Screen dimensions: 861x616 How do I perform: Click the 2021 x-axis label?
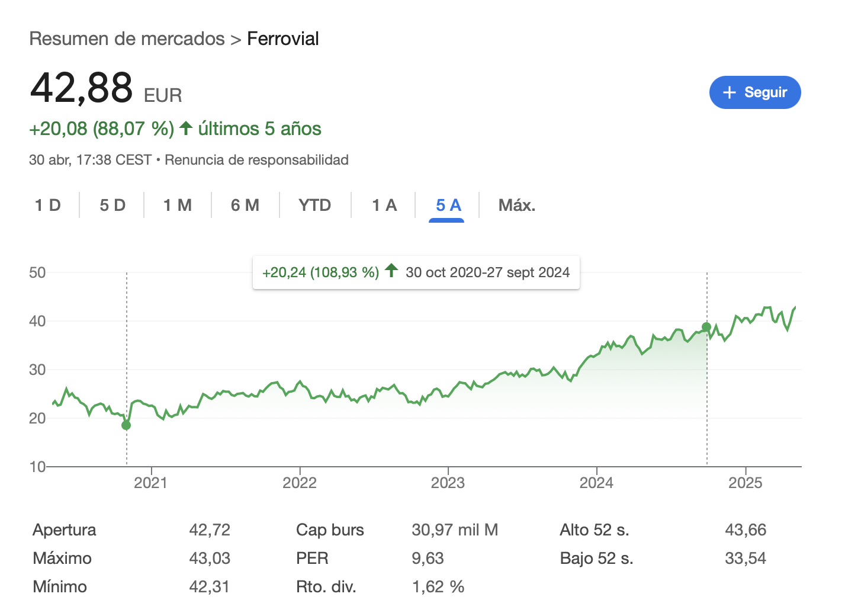(150, 483)
